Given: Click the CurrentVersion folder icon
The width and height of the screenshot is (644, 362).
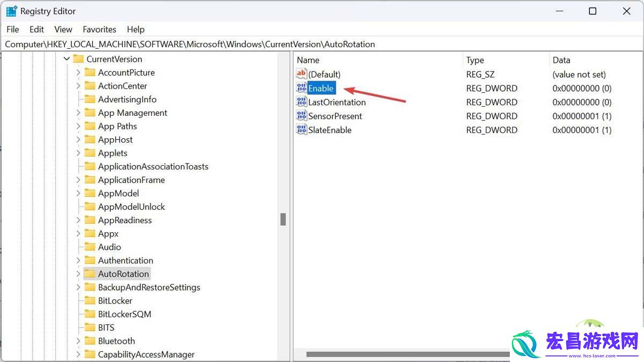Looking at the screenshot, I should (78, 59).
